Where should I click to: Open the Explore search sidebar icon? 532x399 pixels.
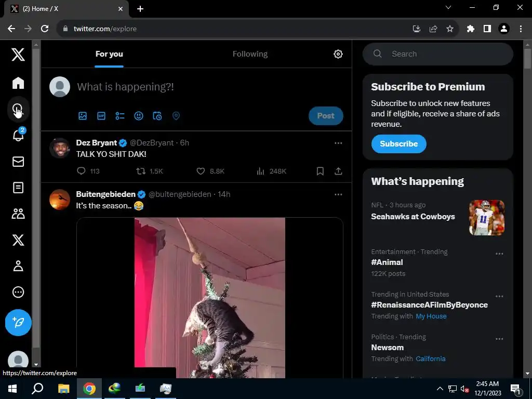point(18,110)
